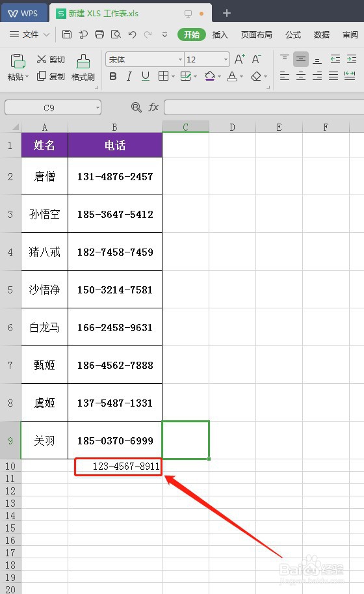
Task: Open the font size dropdown showing 12
Action: [x=226, y=60]
